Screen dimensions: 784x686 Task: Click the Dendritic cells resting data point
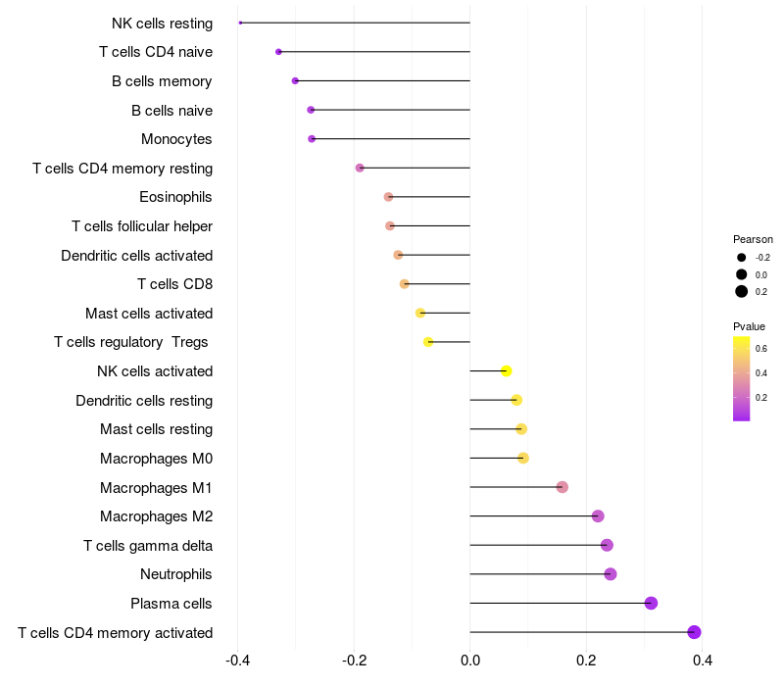[516, 400]
